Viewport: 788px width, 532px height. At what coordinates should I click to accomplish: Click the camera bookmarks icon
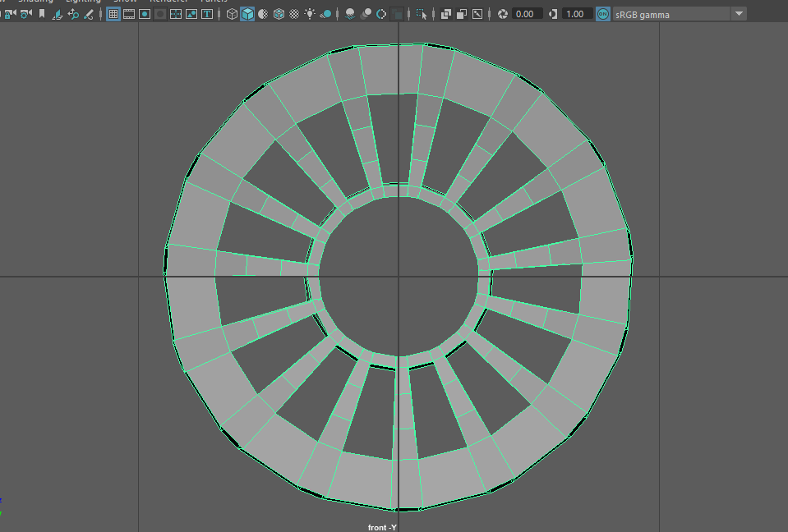pyautogui.click(x=41, y=14)
